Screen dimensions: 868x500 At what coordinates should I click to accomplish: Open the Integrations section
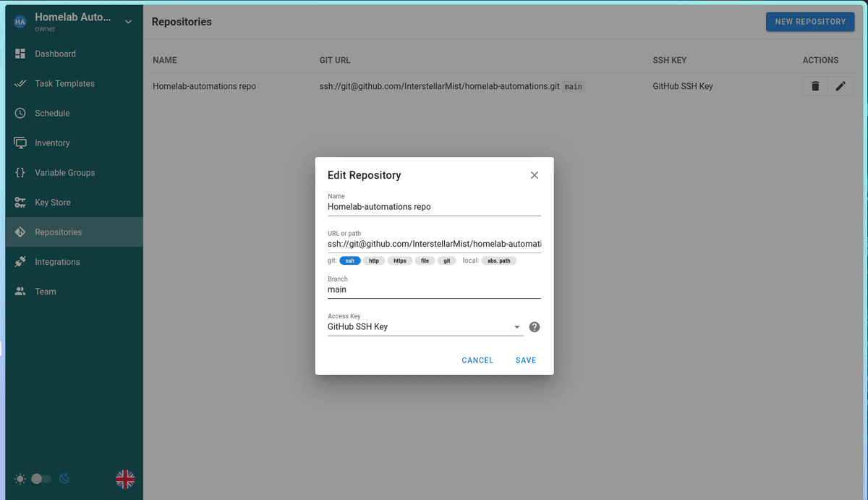pos(74,261)
